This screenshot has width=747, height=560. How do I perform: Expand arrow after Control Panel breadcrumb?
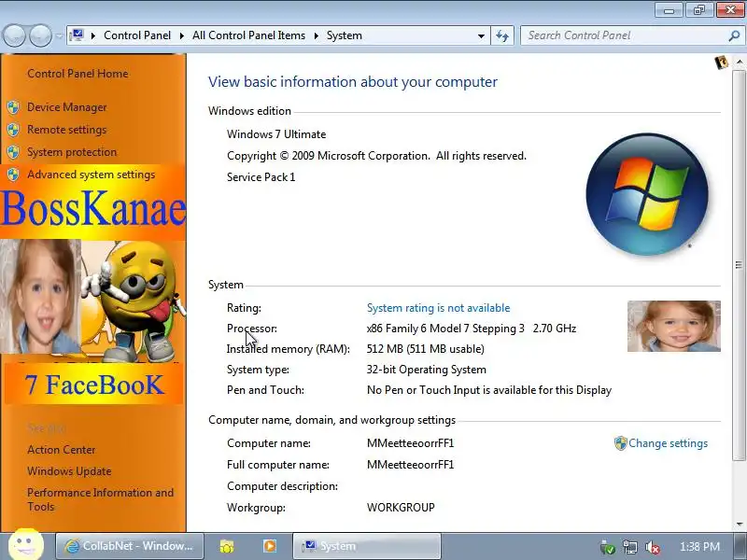(181, 35)
